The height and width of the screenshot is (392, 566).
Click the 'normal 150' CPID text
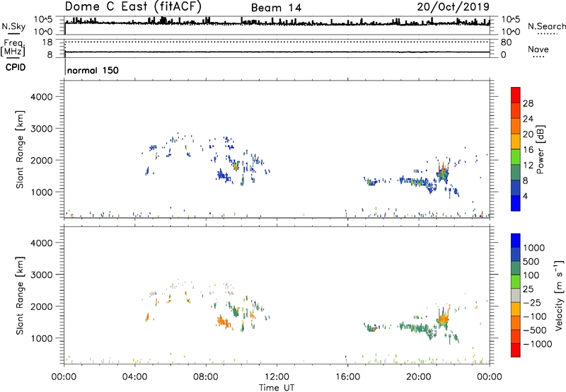click(x=93, y=70)
